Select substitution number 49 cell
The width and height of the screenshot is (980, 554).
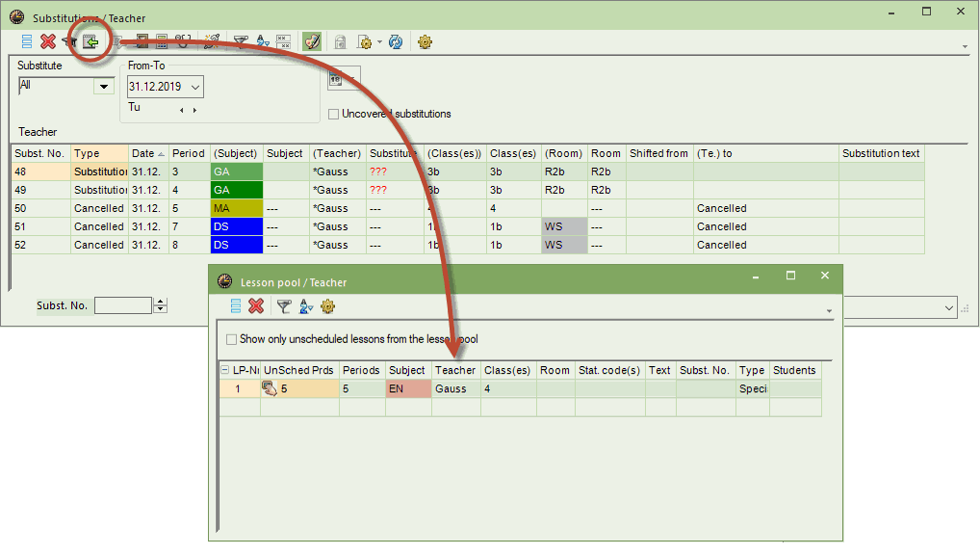pyautogui.click(x=40, y=190)
